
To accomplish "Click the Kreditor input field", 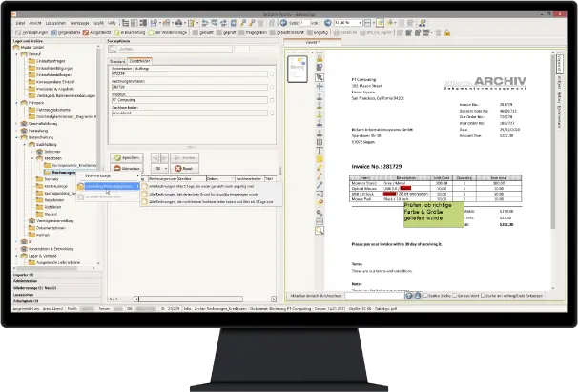I will (x=190, y=100).
